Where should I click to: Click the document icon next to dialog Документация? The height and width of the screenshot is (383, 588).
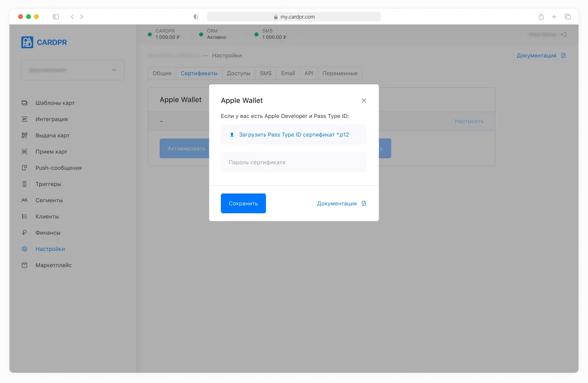point(364,203)
